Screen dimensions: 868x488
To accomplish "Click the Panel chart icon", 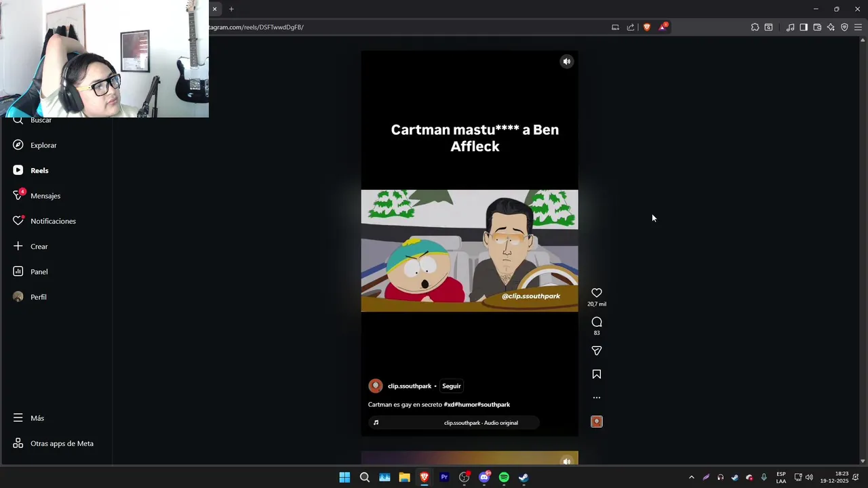I will pyautogui.click(x=18, y=272).
